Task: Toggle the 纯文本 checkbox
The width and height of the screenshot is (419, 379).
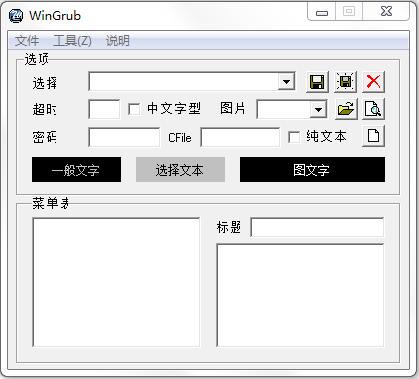Action: tap(294, 137)
